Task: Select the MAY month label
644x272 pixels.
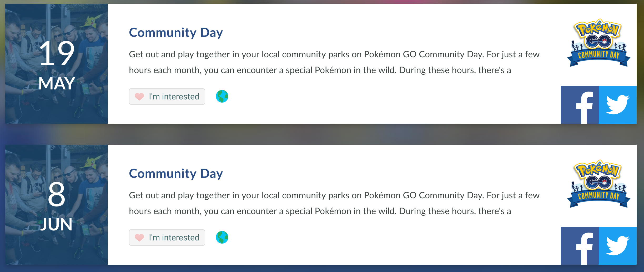Action: pos(57,84)
